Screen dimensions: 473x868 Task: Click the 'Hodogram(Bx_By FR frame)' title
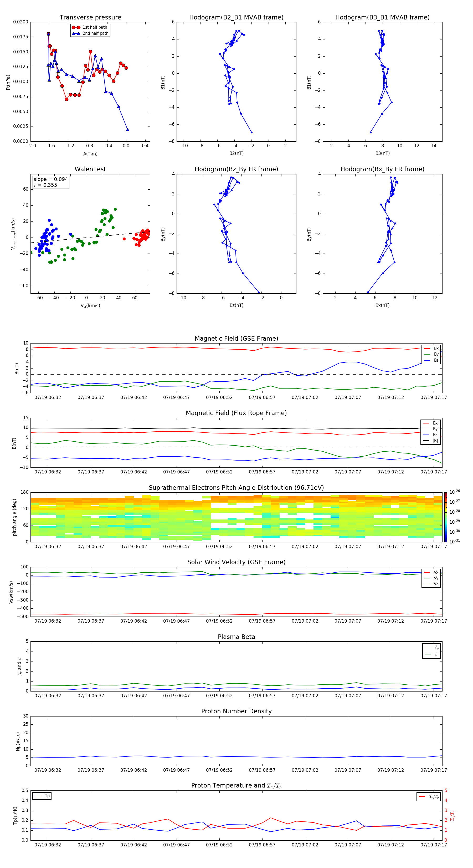pos(382,169)
